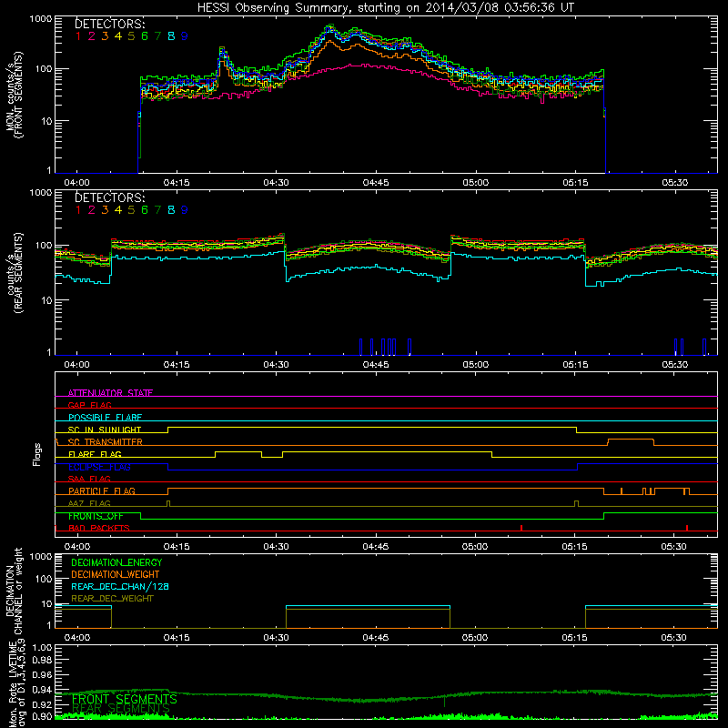Click the SC_TRANSMITTER flag label
The height and width of the screenshot is (728, 728).
click(x=105, y=442)
